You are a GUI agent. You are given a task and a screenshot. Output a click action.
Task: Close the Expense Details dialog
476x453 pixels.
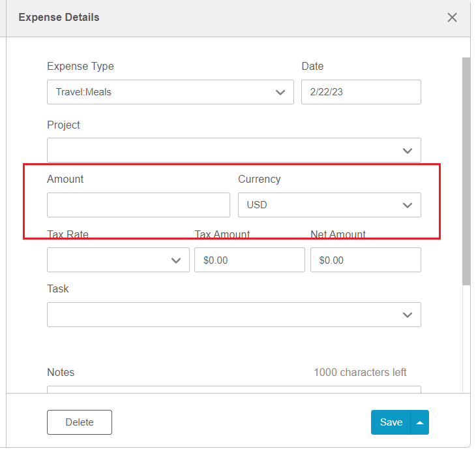click(452, 18)
